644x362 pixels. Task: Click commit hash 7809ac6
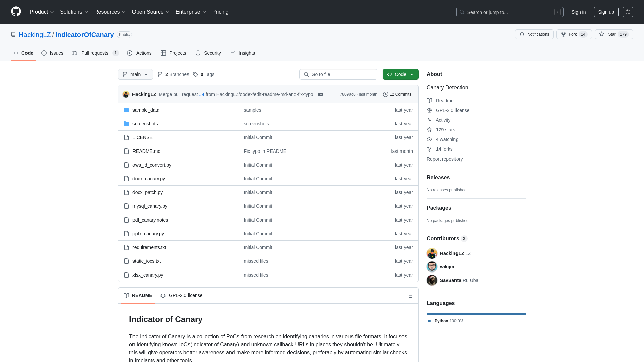tap(347, 94)
